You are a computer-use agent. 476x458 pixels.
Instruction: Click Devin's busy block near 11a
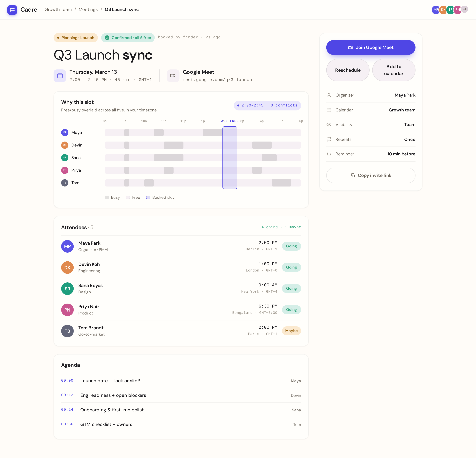[x=173, y=145]
